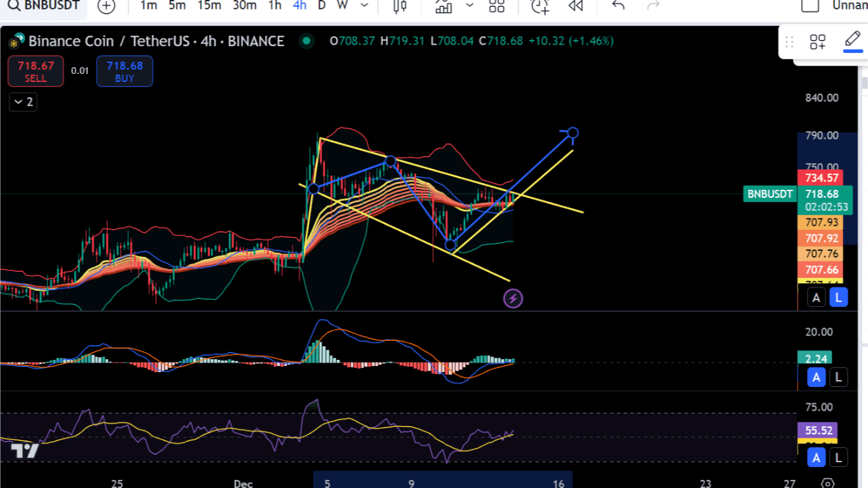Click the 718.68 BUY button
The width and height of the screenshot is (868, 488).
125,71
